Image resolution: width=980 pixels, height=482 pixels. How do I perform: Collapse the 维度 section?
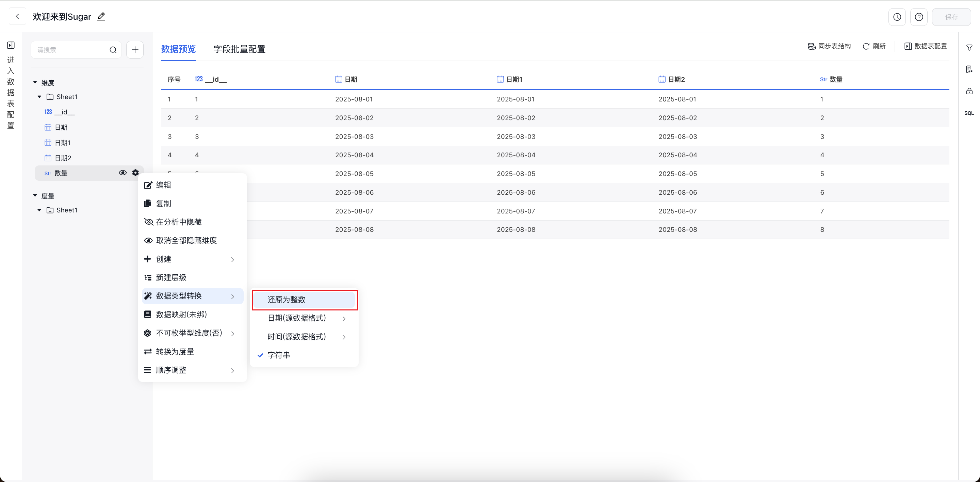tap(35, 82)
